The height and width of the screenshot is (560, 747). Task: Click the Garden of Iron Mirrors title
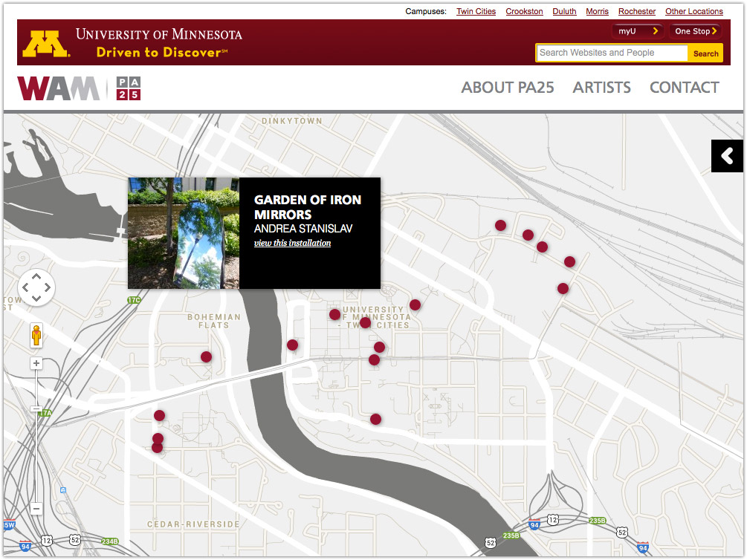(307, 207)
